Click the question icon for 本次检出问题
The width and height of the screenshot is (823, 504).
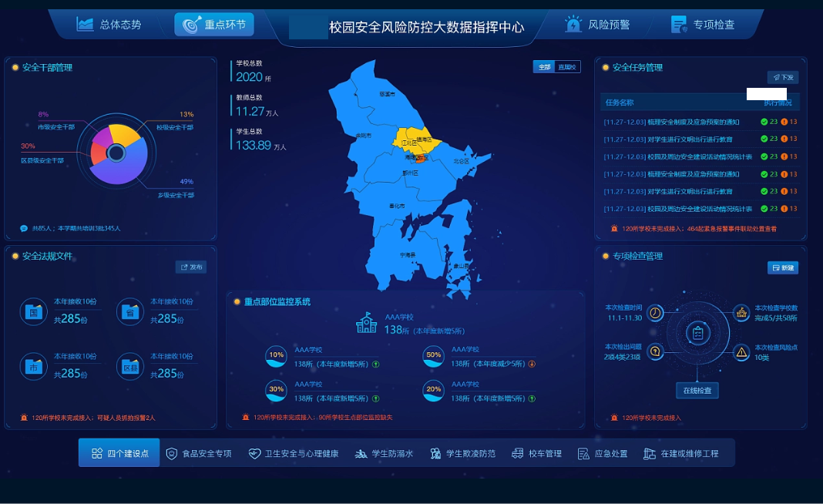click(655, 351)
